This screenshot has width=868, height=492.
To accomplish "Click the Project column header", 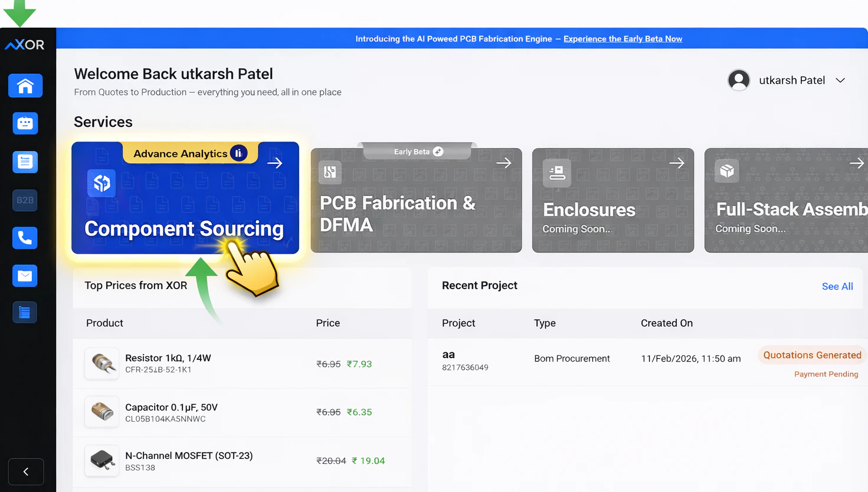I will [458, 323].
